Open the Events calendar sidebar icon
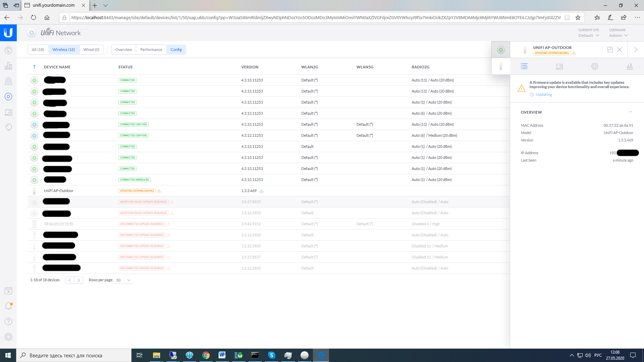 (8, 291)
